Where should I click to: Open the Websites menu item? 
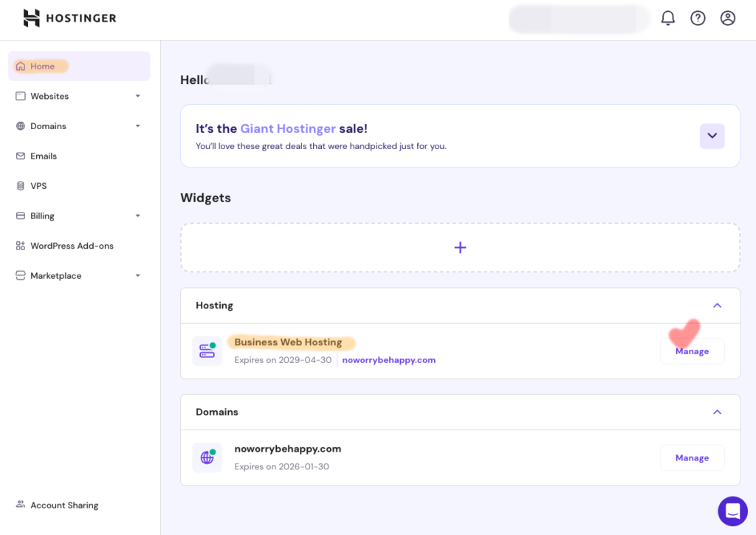pos(79,97)
